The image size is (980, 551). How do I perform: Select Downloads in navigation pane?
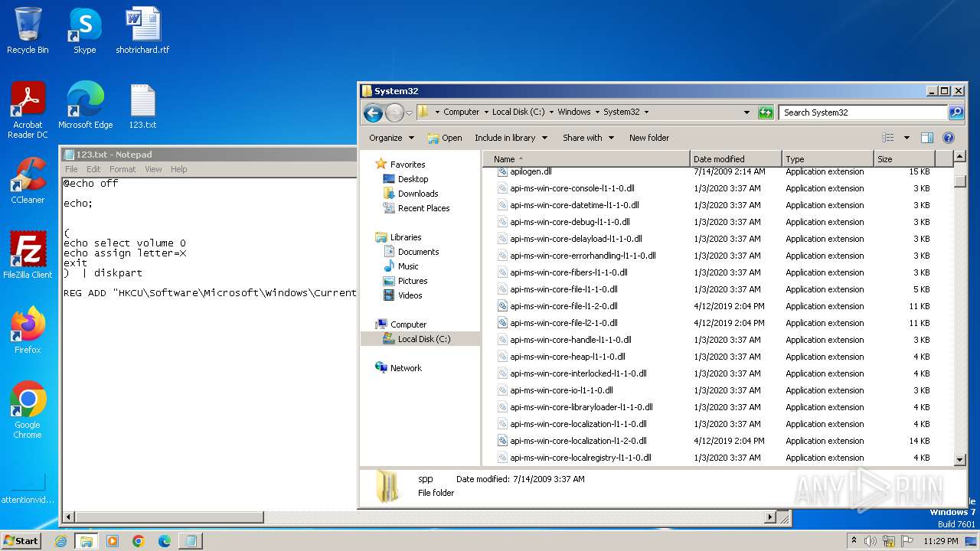[417, 194]
